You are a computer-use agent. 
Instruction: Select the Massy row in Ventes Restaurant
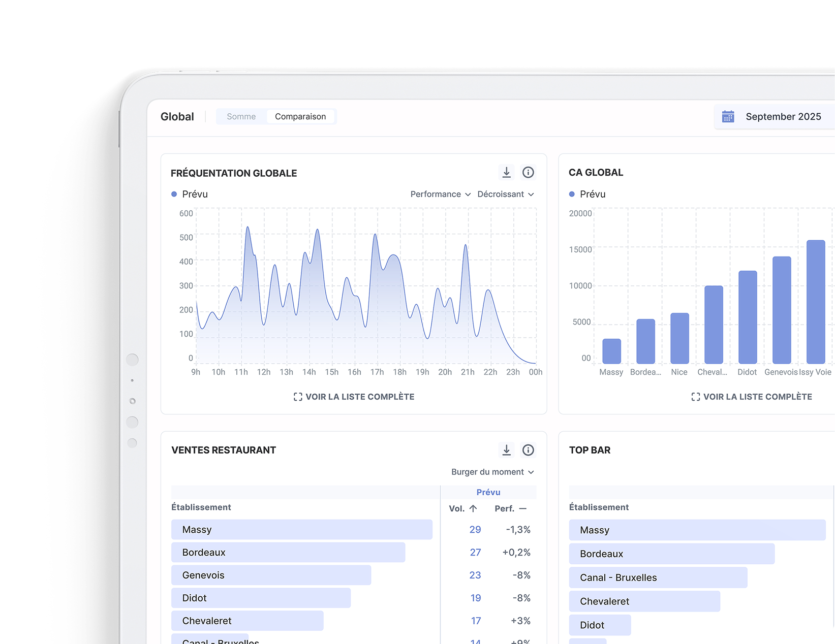coord(301,530)
